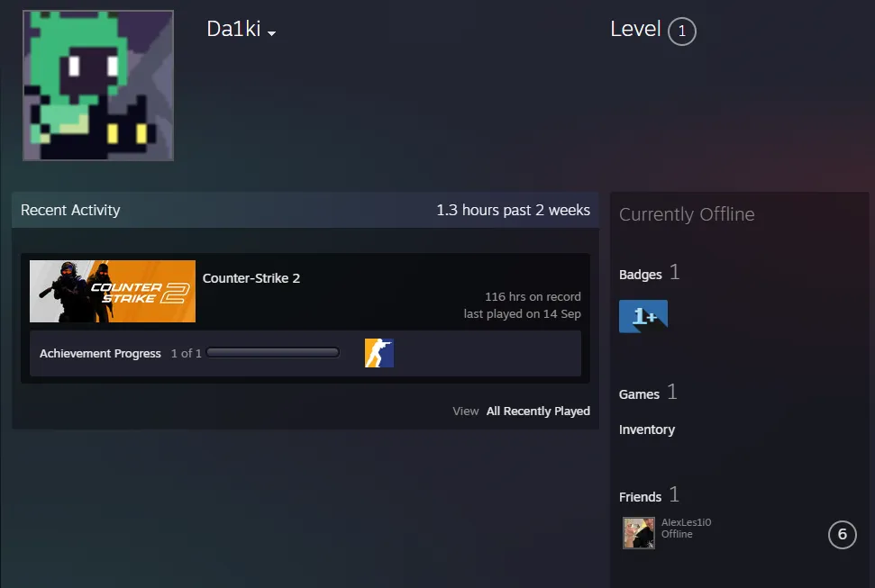Click AlexLes1i0's level 6 badge

coord(842,535)
